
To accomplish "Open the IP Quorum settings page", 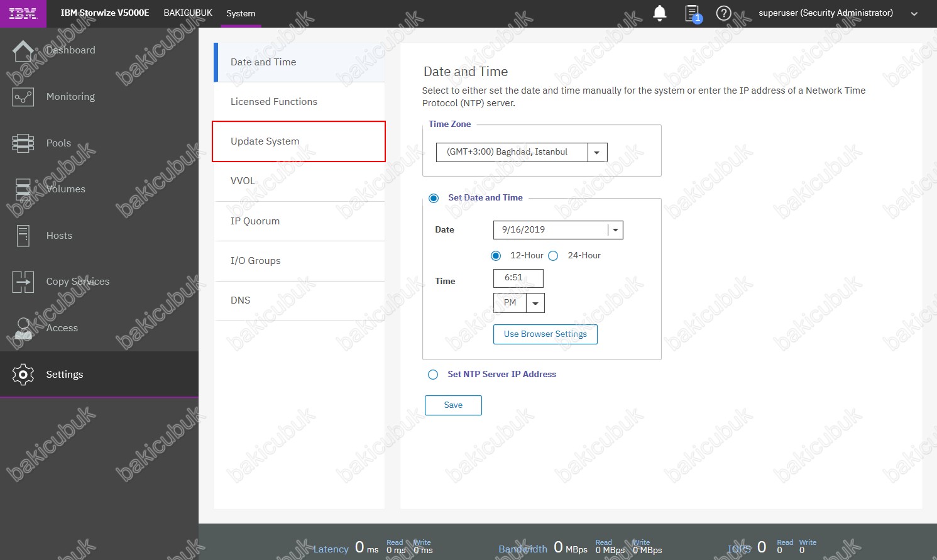I will (299, 221).
